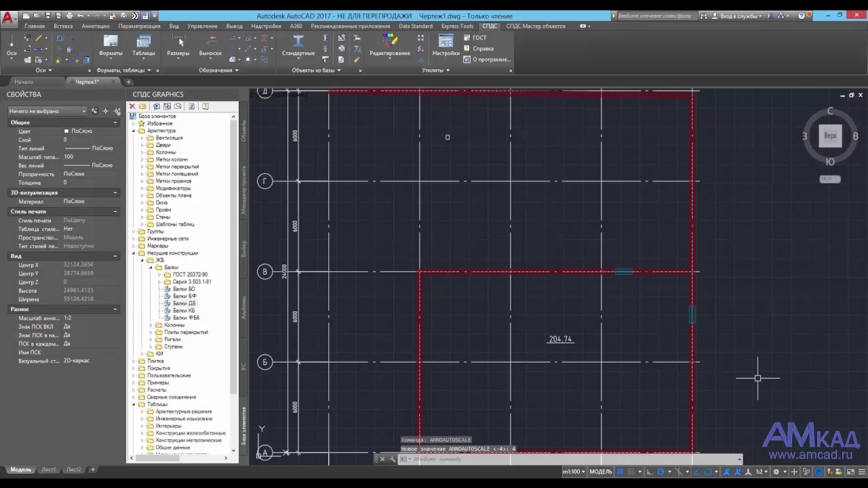Screen dimensions: 868x488
Task: Collapse the Общие properties section
Action: (x=115, y=123)
